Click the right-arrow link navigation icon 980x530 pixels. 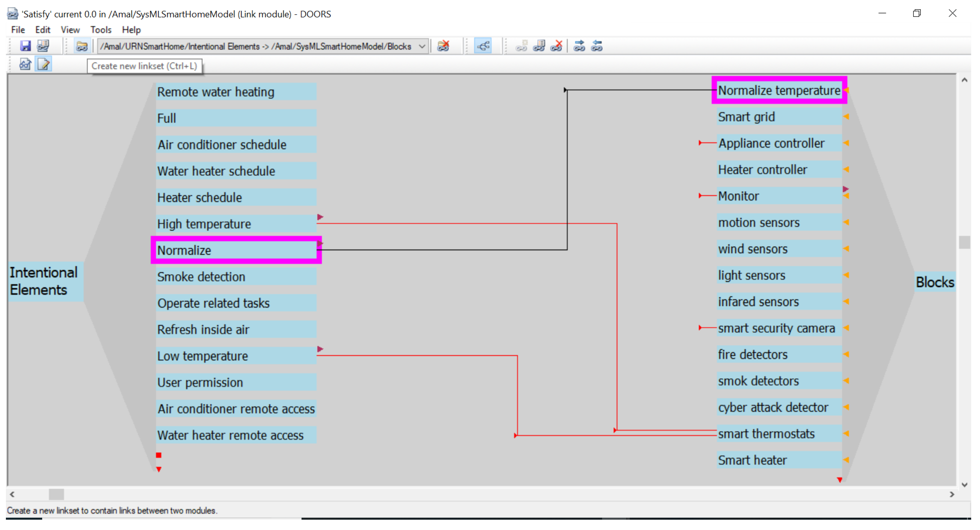579,46
